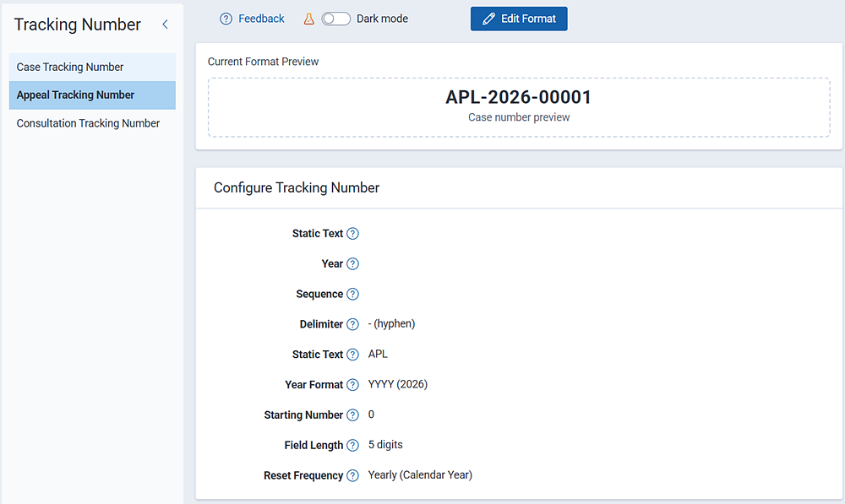The height and width of the screenshot is (504, 845).
Task: Click the Feedback link
Action: coord(261,19)
